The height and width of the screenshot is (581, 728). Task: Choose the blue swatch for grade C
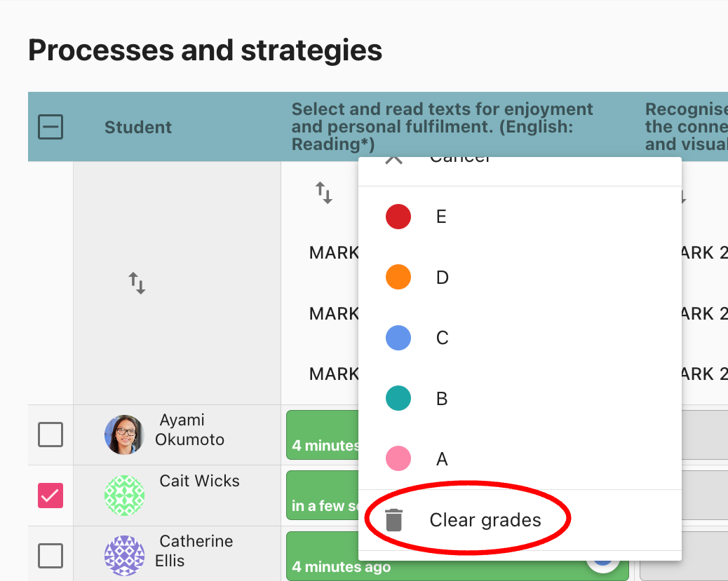point(398,338)
